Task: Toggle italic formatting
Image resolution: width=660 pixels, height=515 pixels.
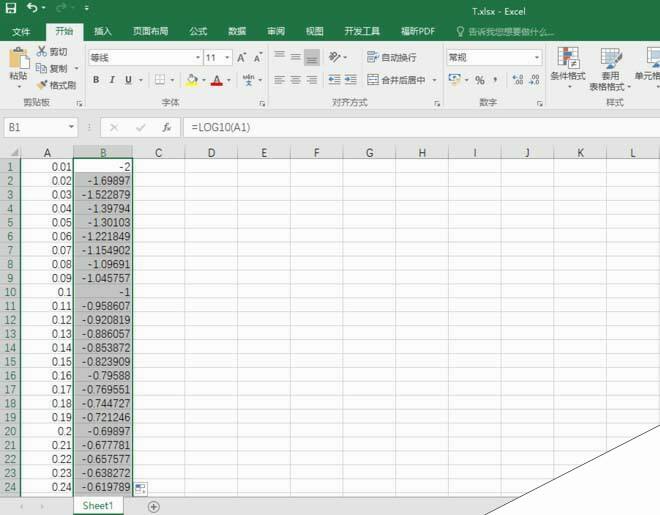Action: pyautogui.click(x=112, y=80)
